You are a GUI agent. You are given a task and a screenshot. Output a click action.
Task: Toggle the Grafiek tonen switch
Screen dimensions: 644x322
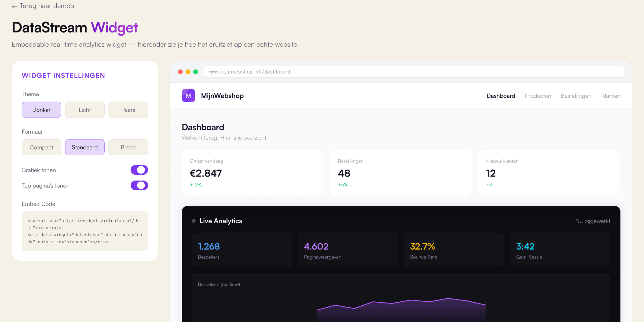tap(139, 170)
